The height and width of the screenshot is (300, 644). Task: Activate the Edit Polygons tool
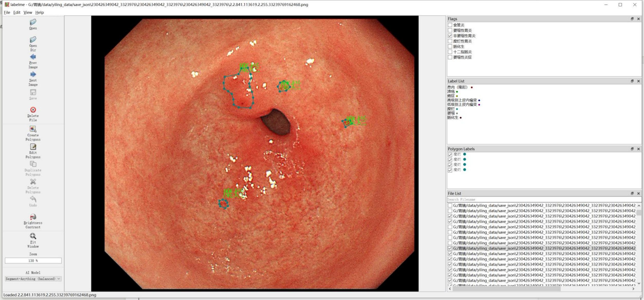click(x=33, y=147)
